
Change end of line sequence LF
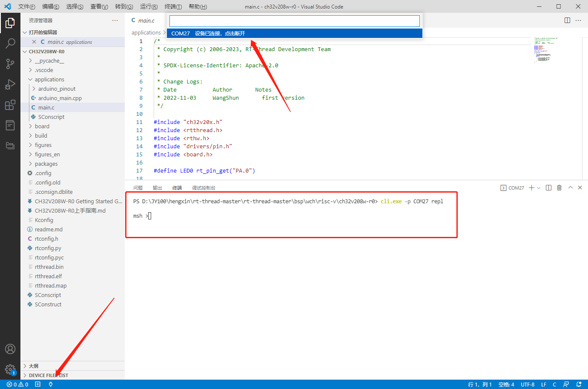(x=544, y=384)
